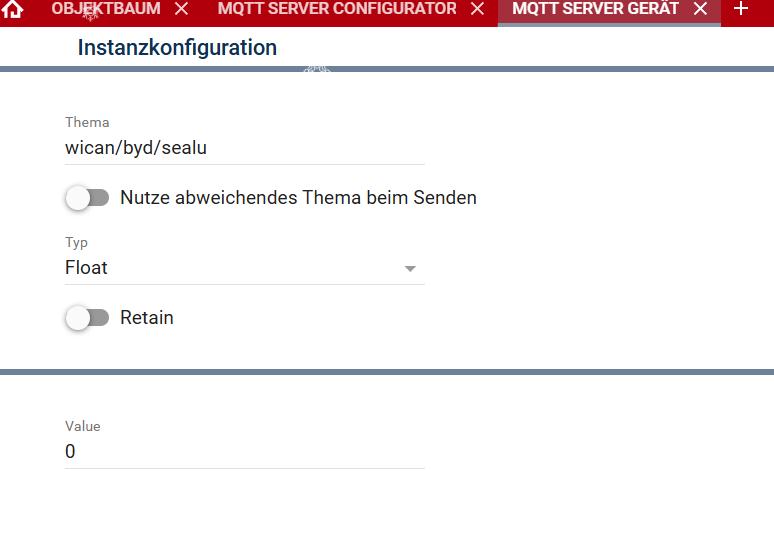This screenshot has height=537, width=774.
Task: Switch to MQTT Server Configurator tab
Action: point(337,8)
